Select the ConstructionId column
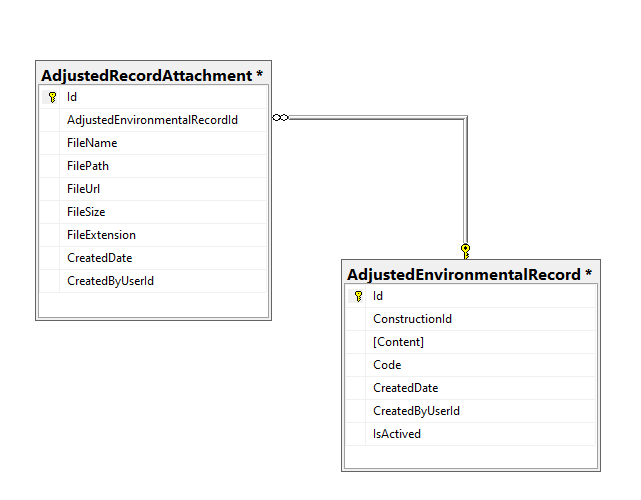Image resolution: width=641 pixels, height=500 pixels. click(x=412, y=319)
